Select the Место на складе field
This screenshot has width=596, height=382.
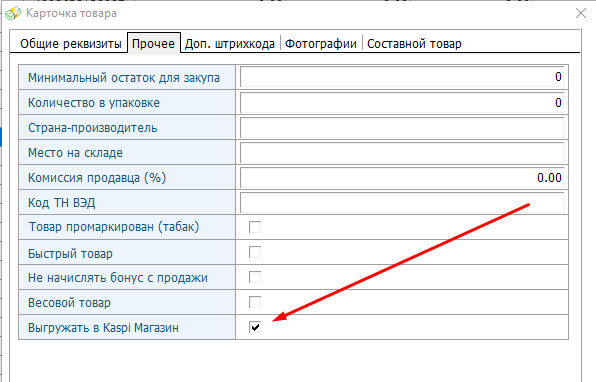pos(402,153)
